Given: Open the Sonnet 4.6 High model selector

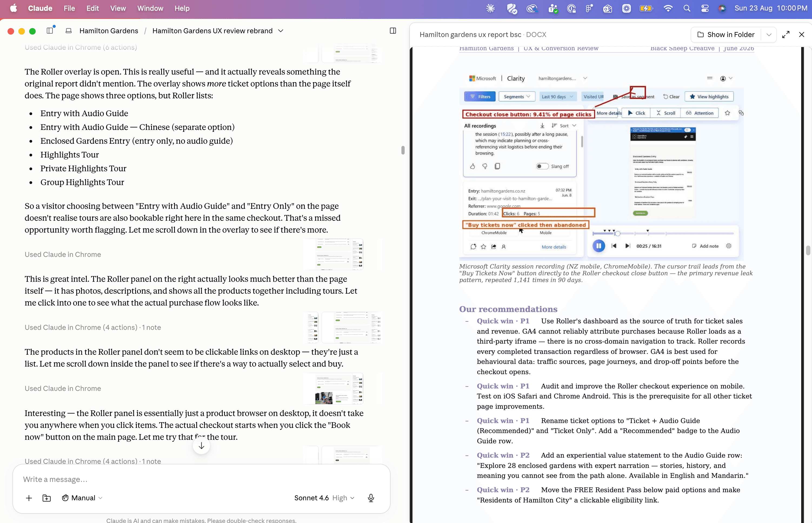Looking at the screenshot, I should tap(324, 498).
